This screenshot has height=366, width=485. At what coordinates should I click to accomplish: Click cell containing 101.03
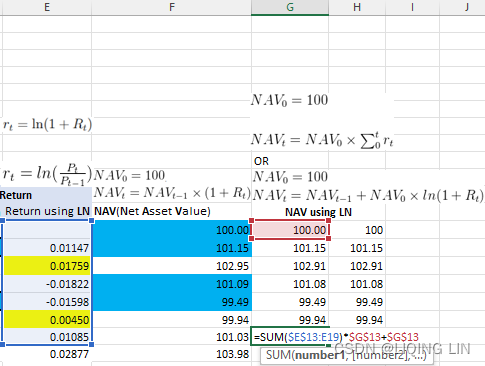click(172, 337)
